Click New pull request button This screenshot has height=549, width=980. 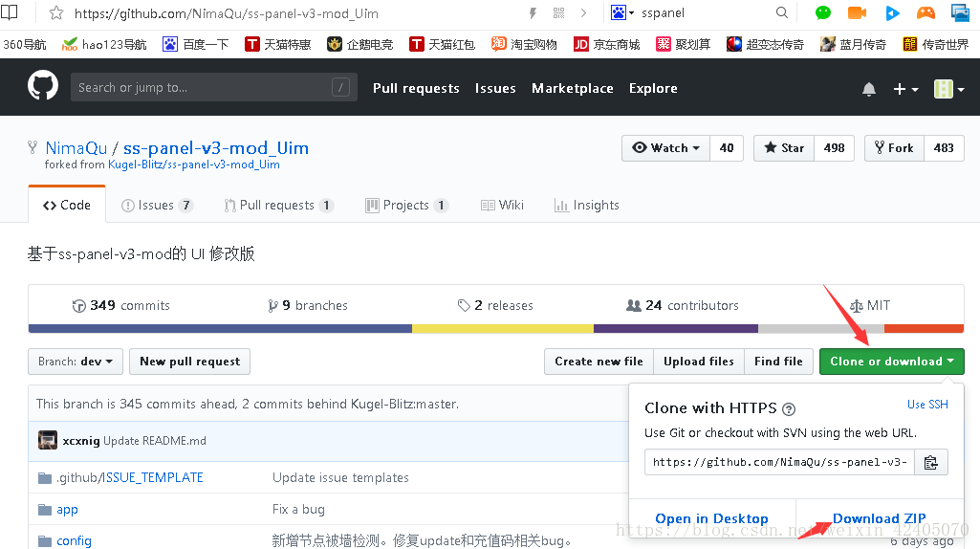pyautogui.click(x=190, y=362)
